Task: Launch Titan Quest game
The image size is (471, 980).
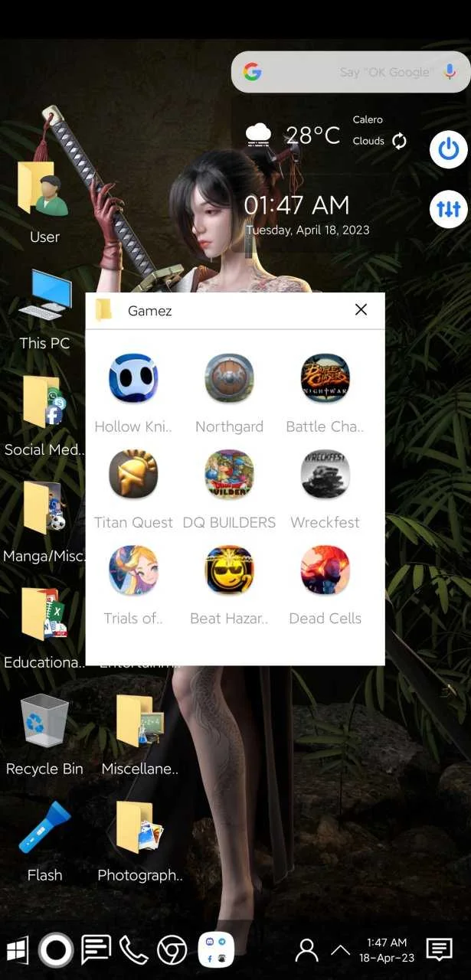Action: pos(133,474)
